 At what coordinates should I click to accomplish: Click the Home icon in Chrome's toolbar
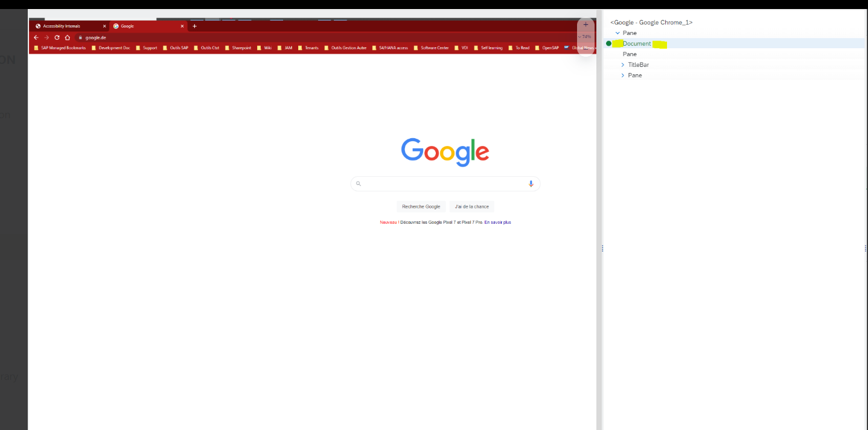(68, 37)
